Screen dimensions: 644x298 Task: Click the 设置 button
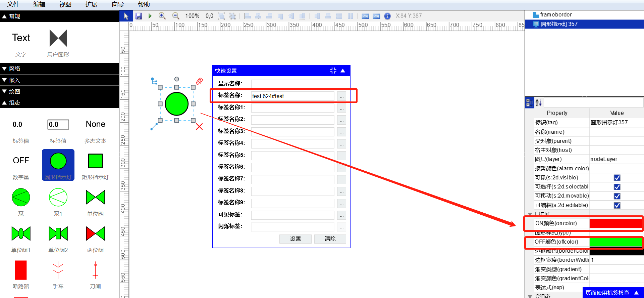click(x=296, y=239)
